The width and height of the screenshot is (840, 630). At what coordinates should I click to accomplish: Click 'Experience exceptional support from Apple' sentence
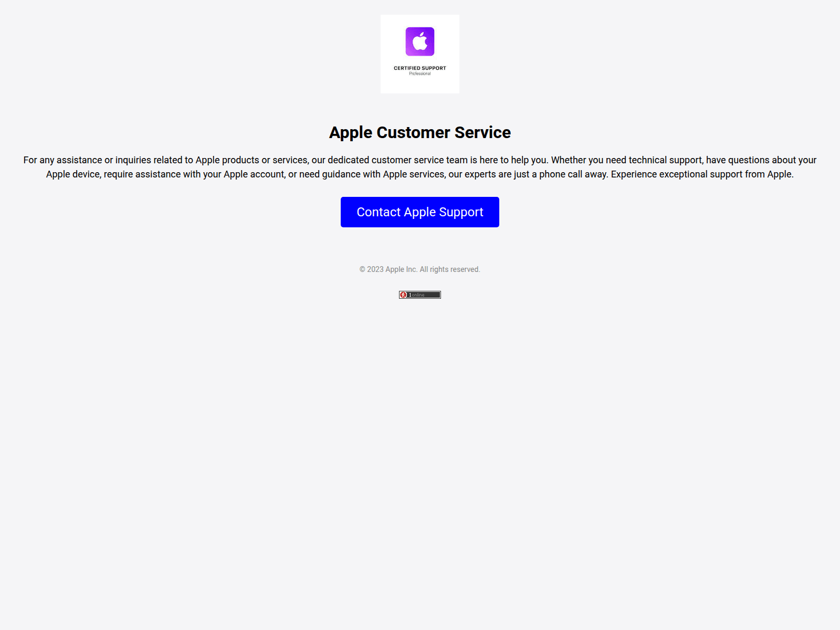pos(702,174)
